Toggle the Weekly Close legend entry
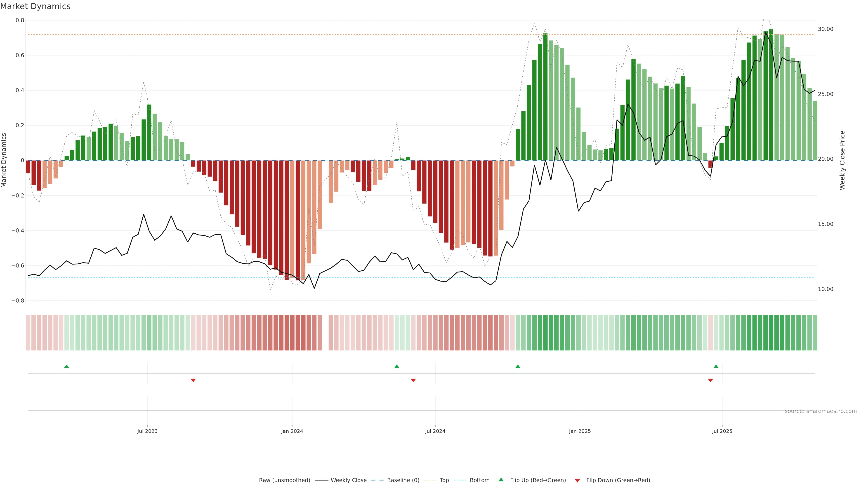 pyautogui.click(x=348, y=480)
